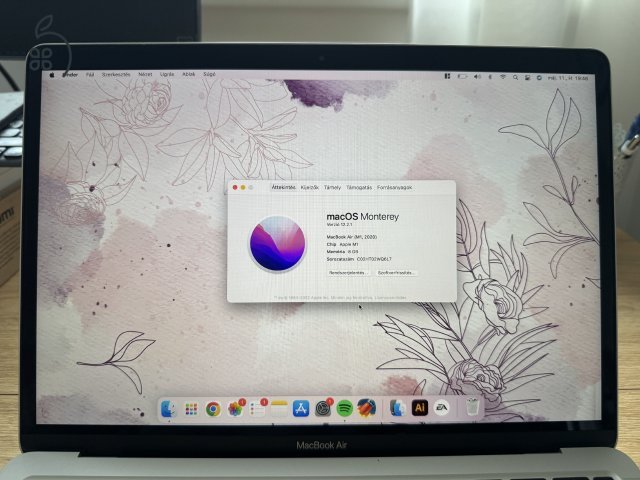Open the Wi-Fi menu
The width and height of the screenshot is (640, 480).
(503, 77)
